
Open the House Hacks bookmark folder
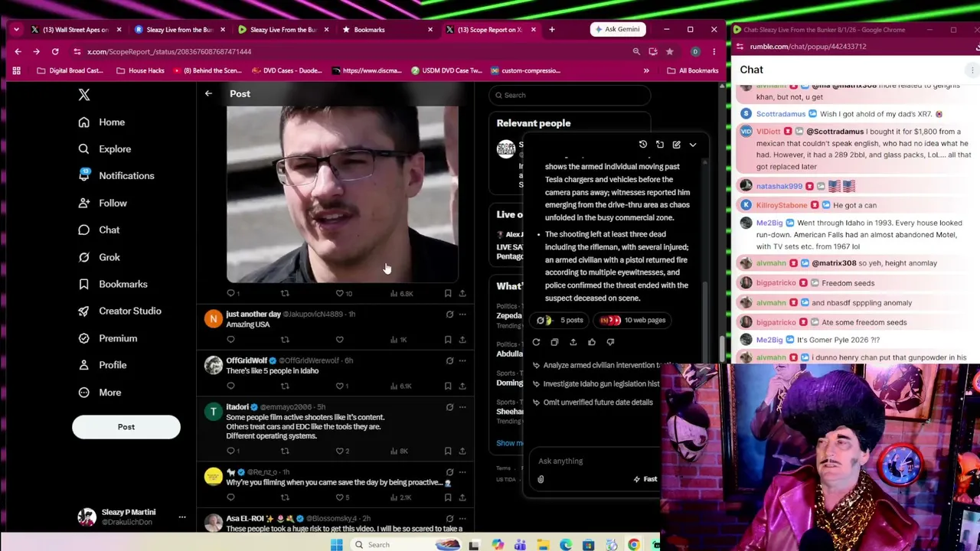tap(139, 70)
